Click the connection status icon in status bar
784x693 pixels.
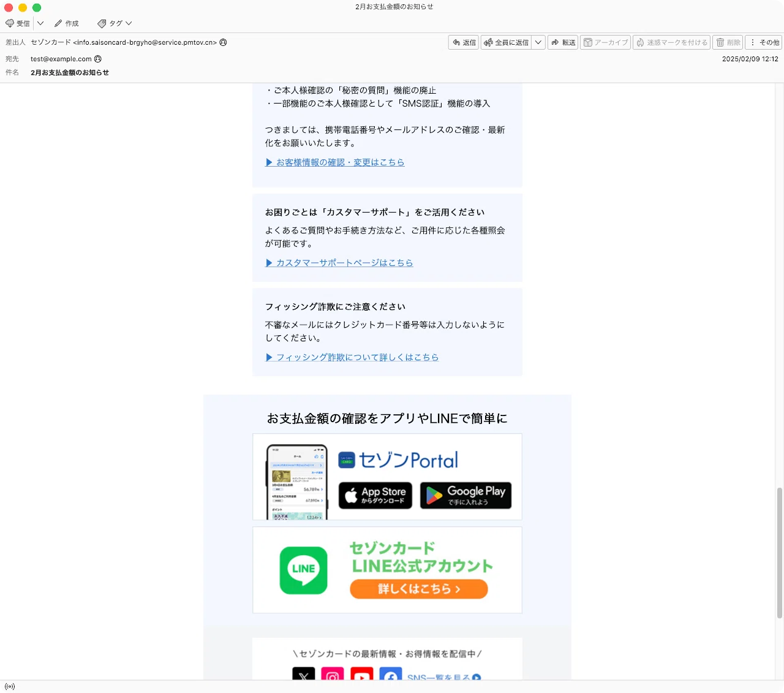coord(10,686)
